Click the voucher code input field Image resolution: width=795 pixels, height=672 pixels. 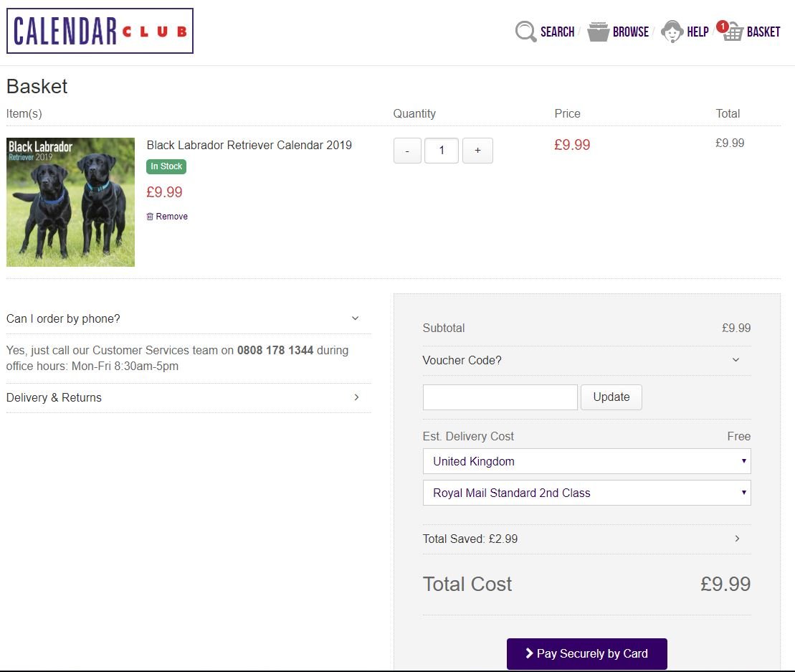point(500,397)
